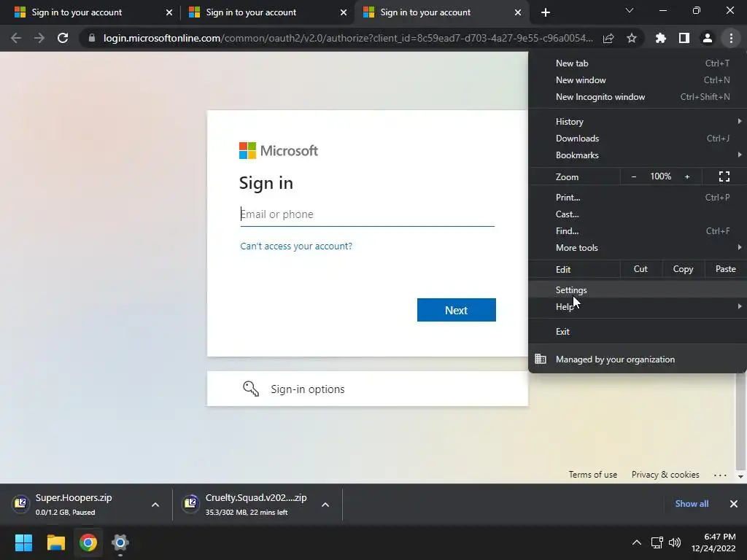Increase zoom with the plus button
This screenshot has height=560, width=747.
coord(687,176)
